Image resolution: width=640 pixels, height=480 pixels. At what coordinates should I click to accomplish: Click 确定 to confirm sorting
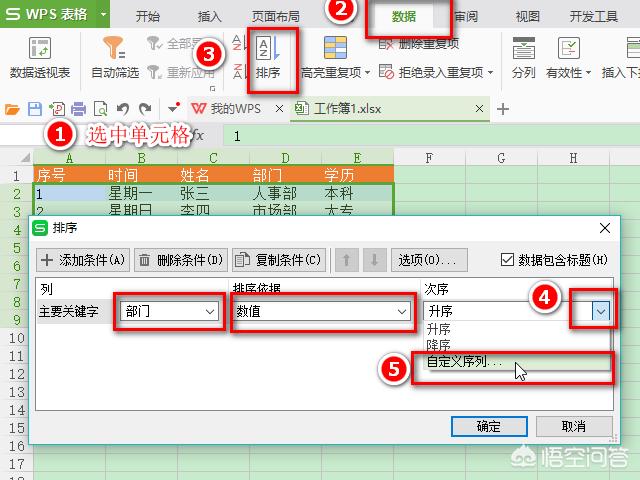[489, 427]
